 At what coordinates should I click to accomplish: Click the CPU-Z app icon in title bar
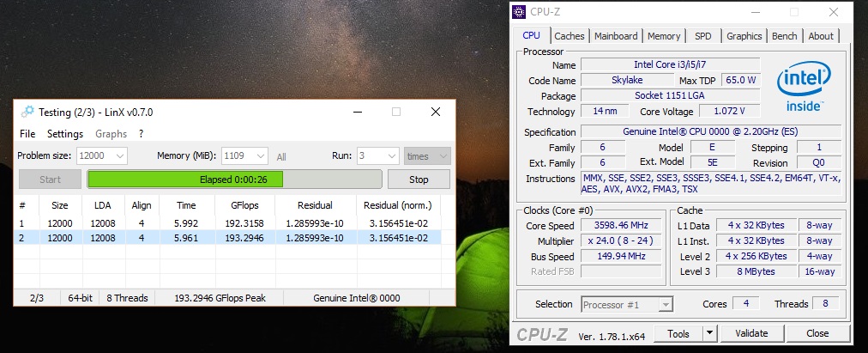[x=519, y=12]
